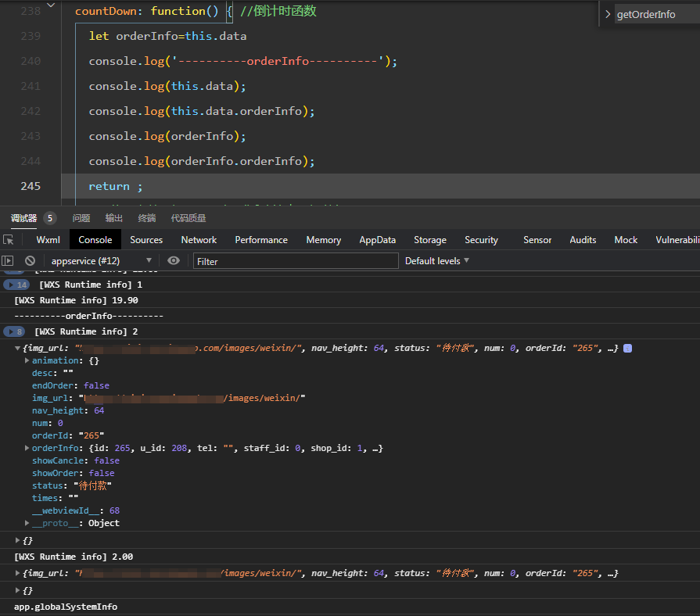The image size is (700, 616).
Task: Click the app.globalSystemInfo log line
Action: coord(66,607)
